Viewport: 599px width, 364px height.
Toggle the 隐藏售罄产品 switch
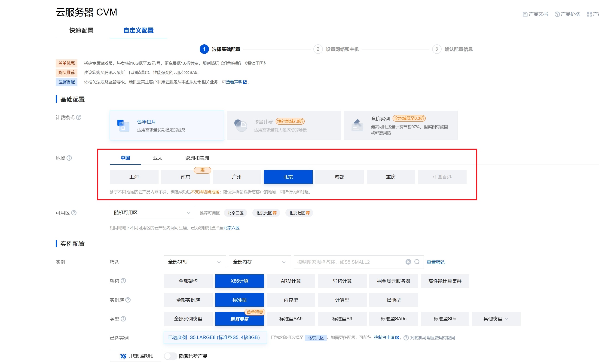[170, 356]
